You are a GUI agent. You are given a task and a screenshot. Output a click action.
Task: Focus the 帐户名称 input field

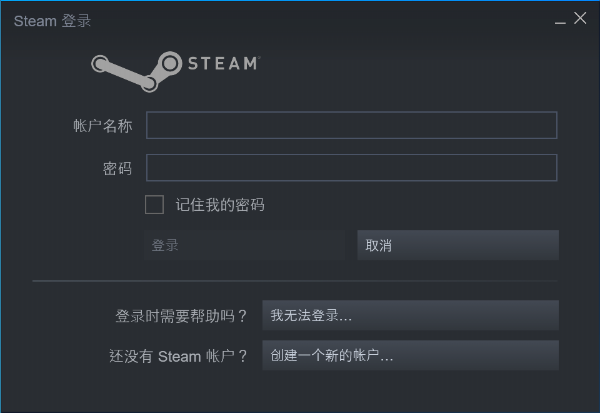coord(351,125)
